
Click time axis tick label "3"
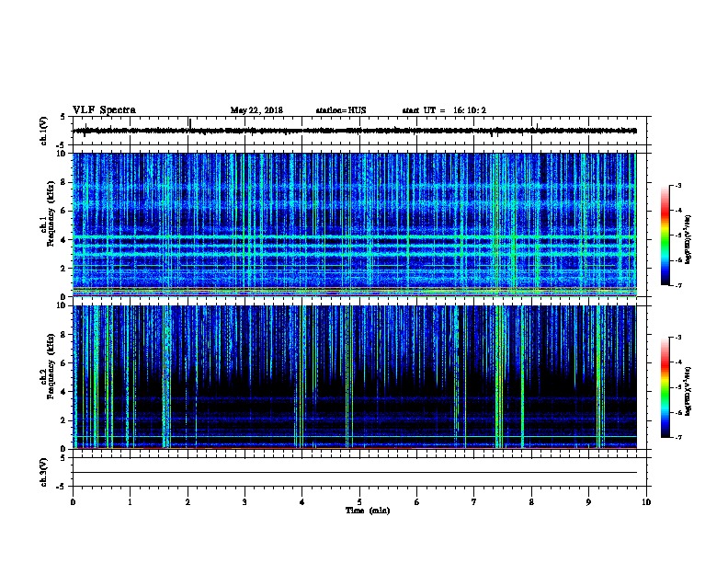click(x=245, y=502)
